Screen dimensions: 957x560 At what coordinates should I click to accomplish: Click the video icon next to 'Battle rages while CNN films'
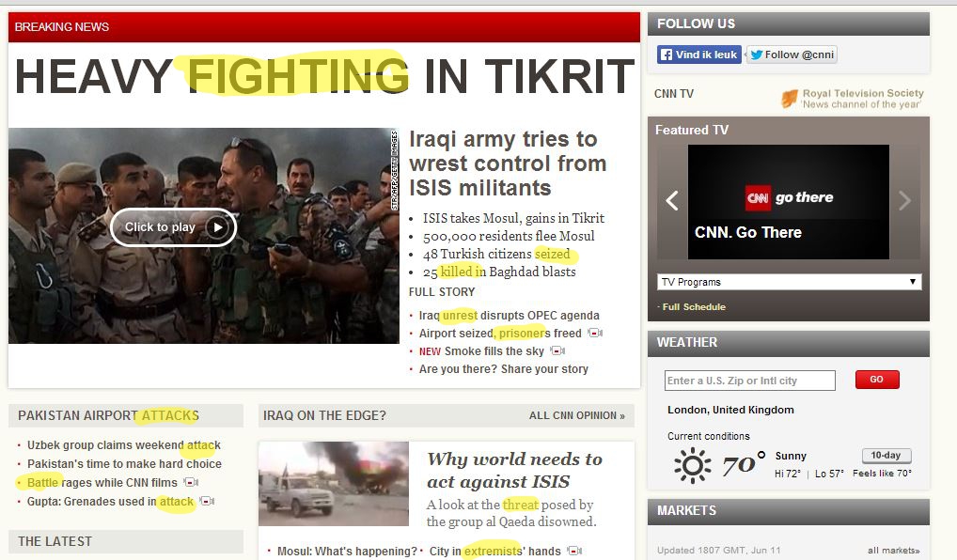(191, 483)
